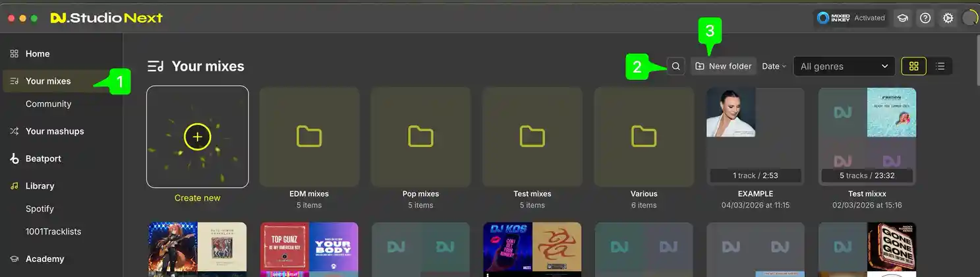Open the Date sort dropdown
Image resolution: width=980 pixels, height=277 pixels.
click(774, 66)
